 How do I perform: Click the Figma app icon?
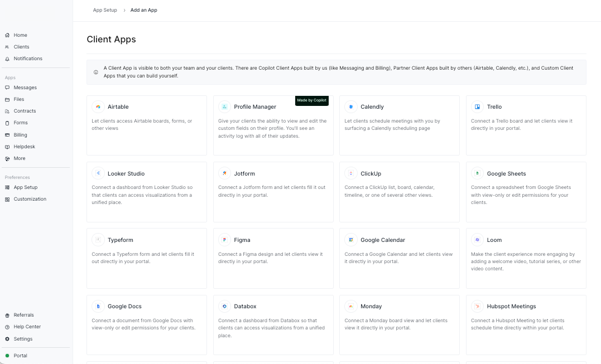coord(224,240)
